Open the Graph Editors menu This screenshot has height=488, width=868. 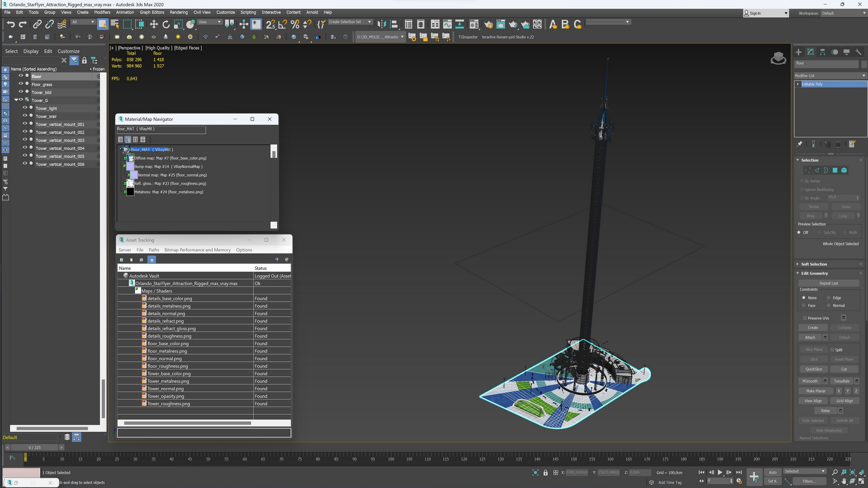tap(152, 12)
